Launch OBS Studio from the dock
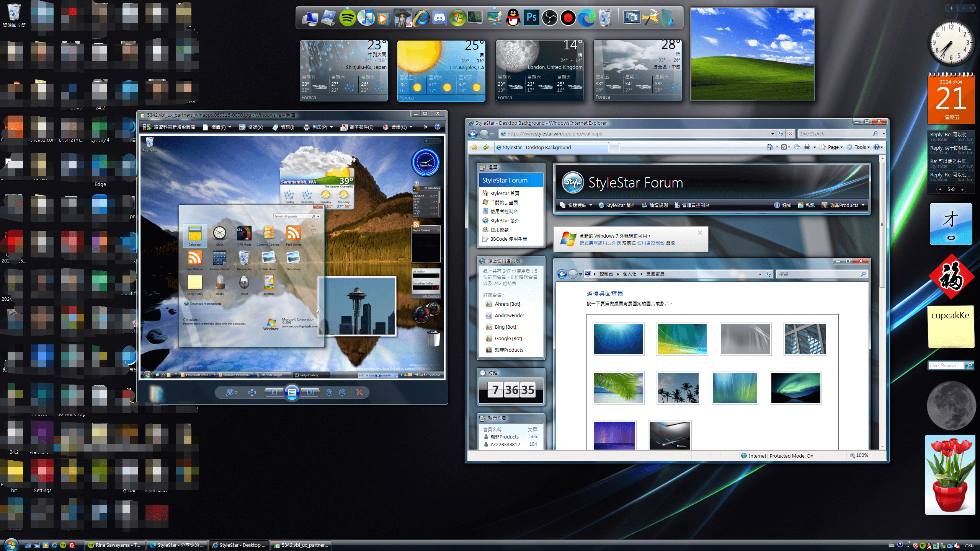 (550, 18)
